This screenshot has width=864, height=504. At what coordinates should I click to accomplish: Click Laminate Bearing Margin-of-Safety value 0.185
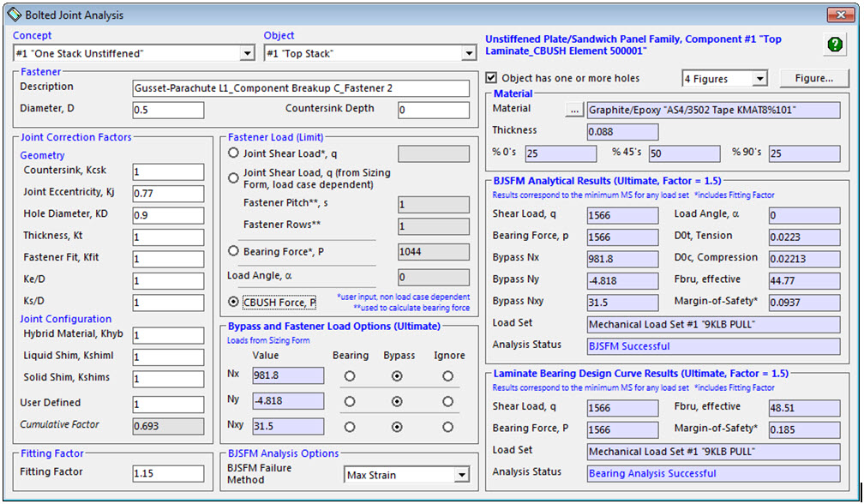(805, 429)
